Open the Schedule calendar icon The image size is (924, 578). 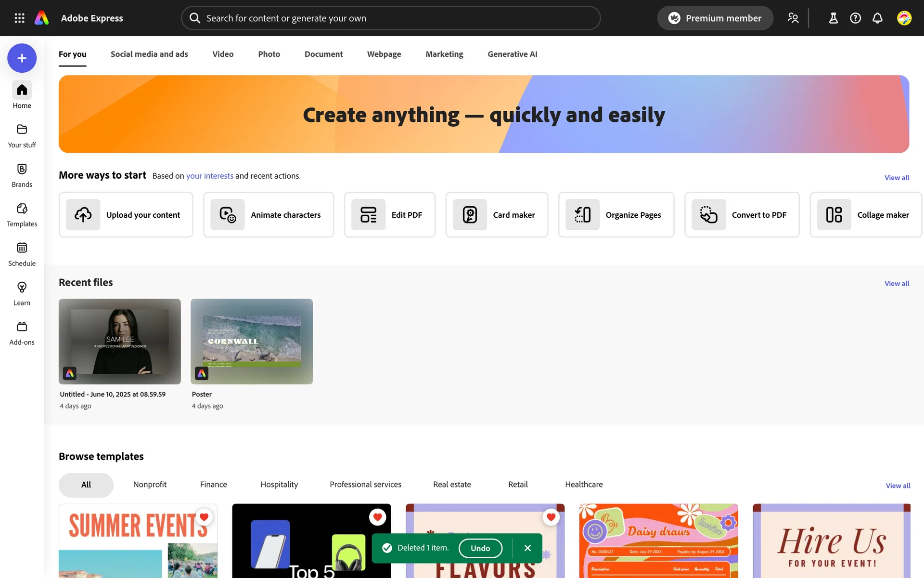(22, 248)
